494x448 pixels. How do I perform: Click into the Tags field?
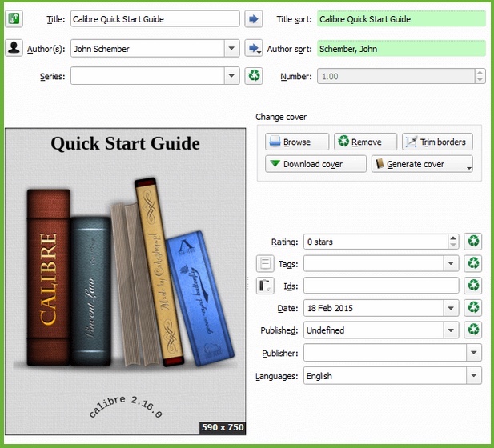374,263
